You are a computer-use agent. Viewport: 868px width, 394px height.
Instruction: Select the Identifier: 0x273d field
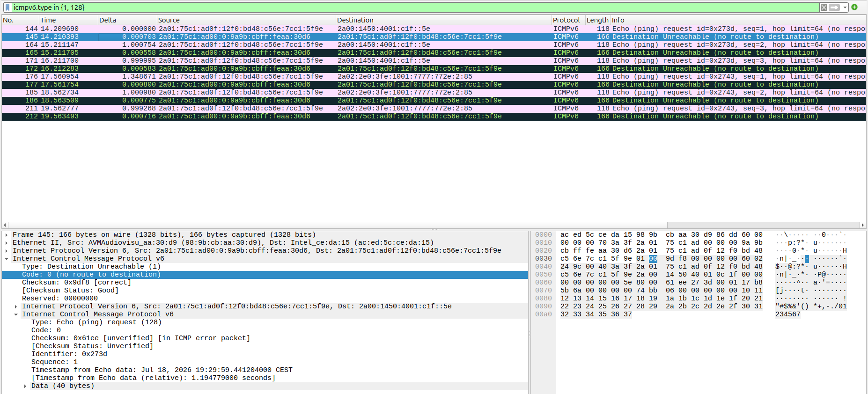pyautogui.click(x=69, y=354)
